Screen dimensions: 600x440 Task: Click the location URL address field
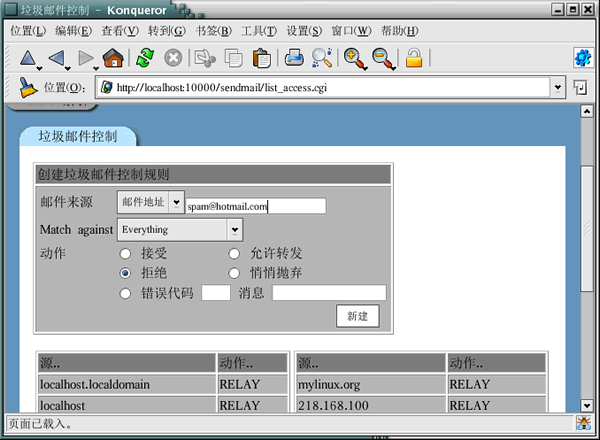click(x=323, y=88)
